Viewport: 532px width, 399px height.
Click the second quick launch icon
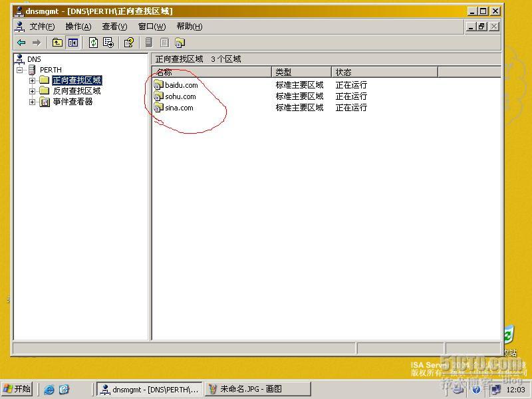(x=64, y=389)
